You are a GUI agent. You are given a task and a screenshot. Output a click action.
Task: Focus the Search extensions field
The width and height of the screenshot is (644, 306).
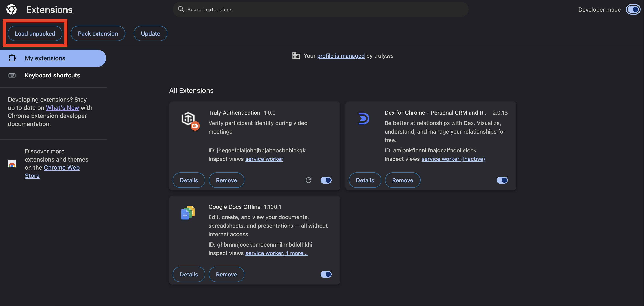click(x=320, y=9)
